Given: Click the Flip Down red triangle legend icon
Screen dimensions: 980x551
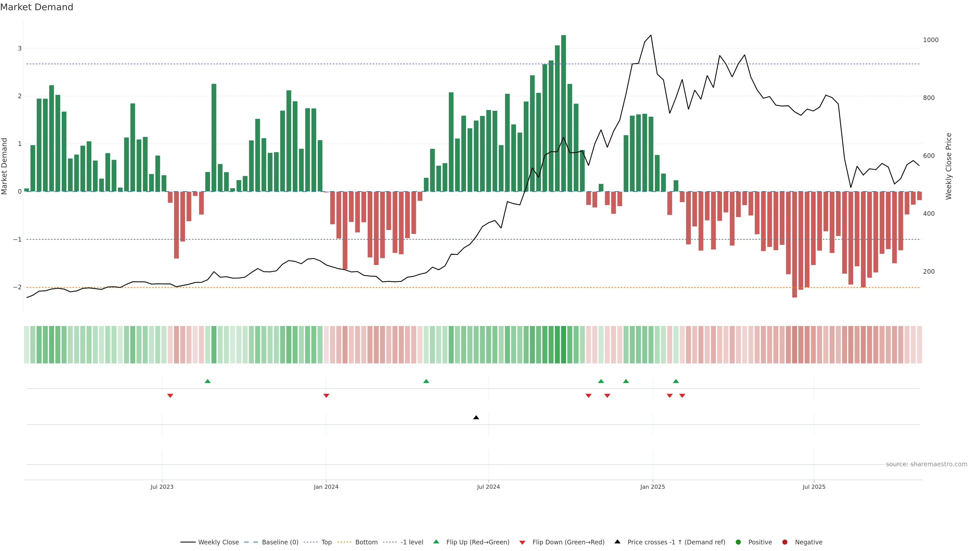Looking at the screenshot, I should pyautogui.click(x=522, y=543).
